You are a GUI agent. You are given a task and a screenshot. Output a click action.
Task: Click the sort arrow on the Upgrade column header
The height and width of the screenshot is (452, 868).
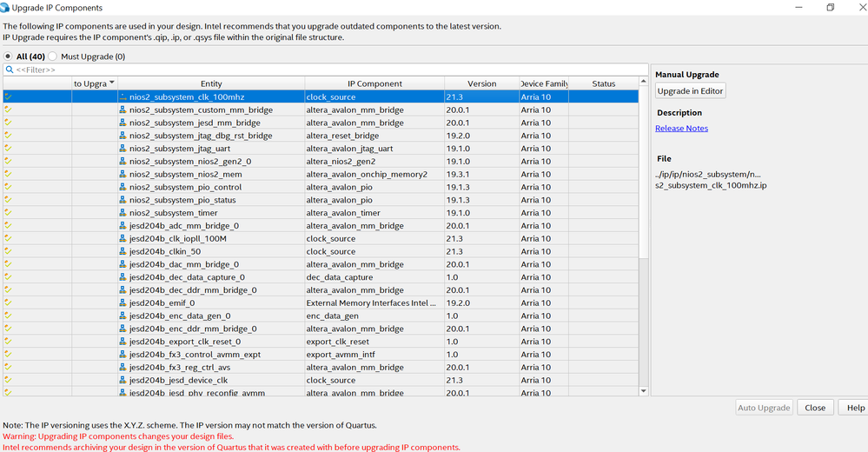(112, 83)
